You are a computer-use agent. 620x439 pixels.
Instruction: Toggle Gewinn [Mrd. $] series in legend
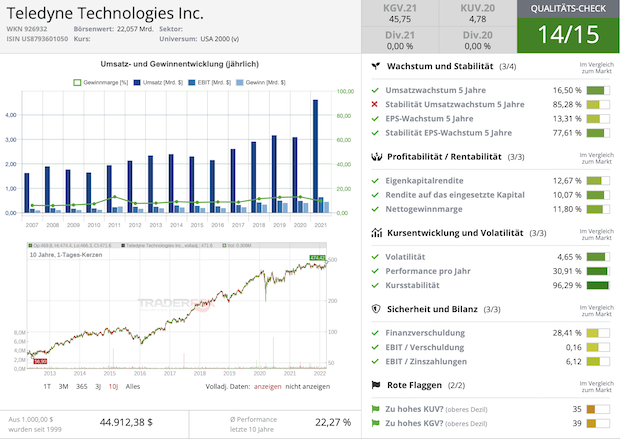tap(261, 83)
